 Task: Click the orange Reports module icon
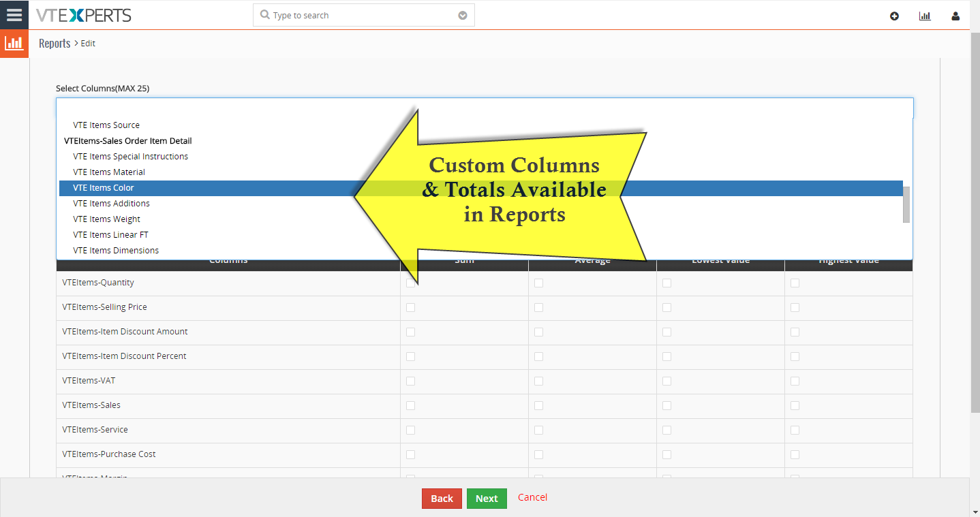(14, 44)
